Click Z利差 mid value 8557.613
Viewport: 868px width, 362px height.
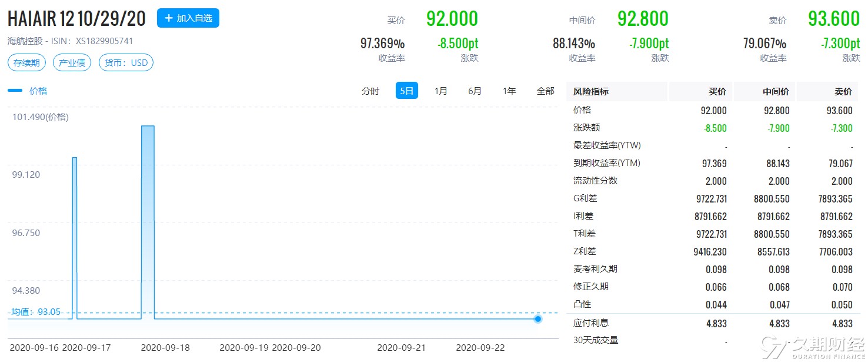pos(774,252)
